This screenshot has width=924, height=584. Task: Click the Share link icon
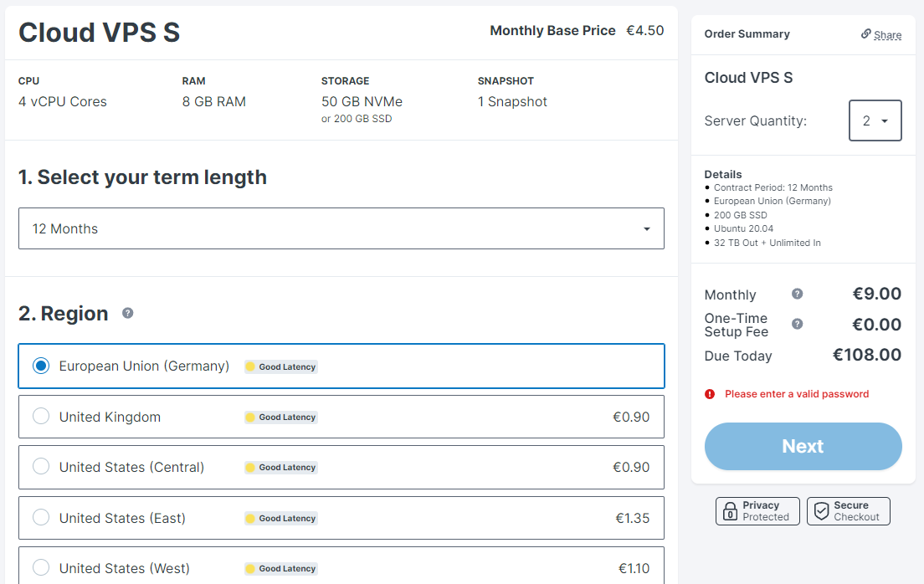[865, 33]
